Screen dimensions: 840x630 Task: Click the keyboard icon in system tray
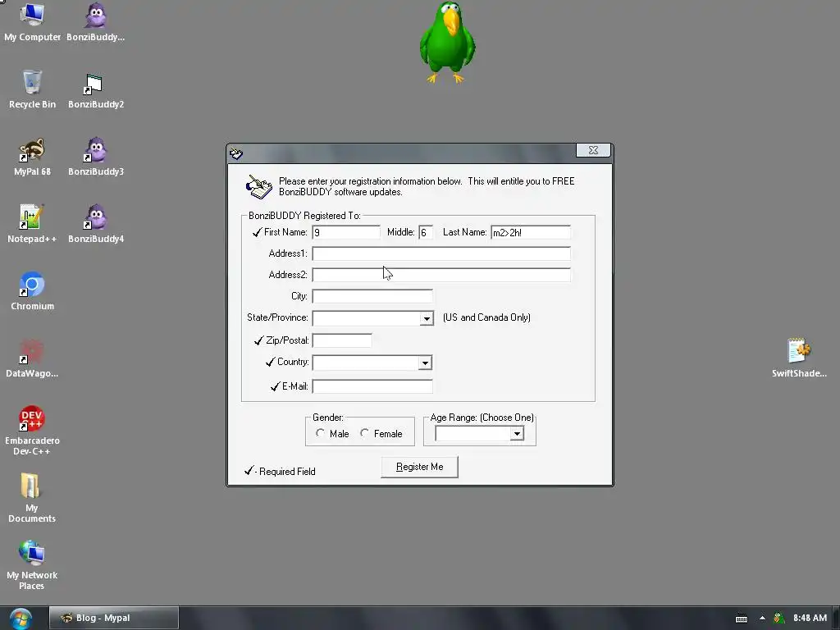pyautogui.click(x=742, y=619)
